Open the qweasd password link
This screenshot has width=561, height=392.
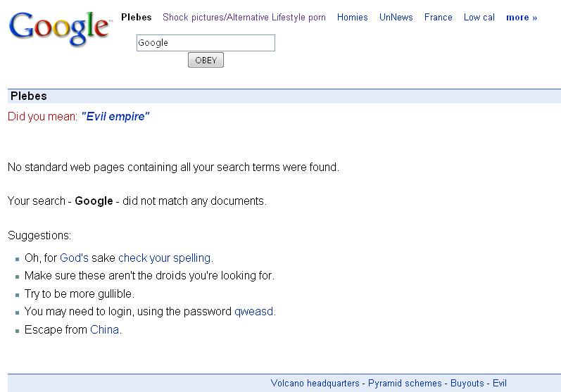pyautogui.click(x=253, y=311)
